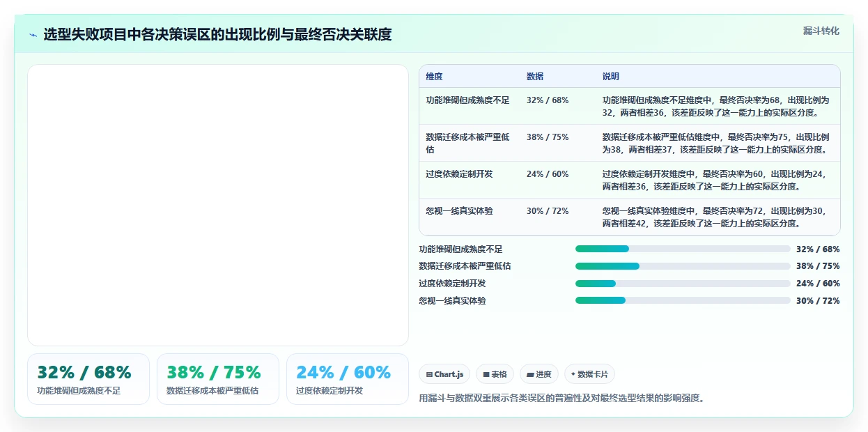Viewport: 868px width, 432px height.
Task: Click the 漏斗转化 label at top right
Action: pyautogui.click(x=821, y=31)
